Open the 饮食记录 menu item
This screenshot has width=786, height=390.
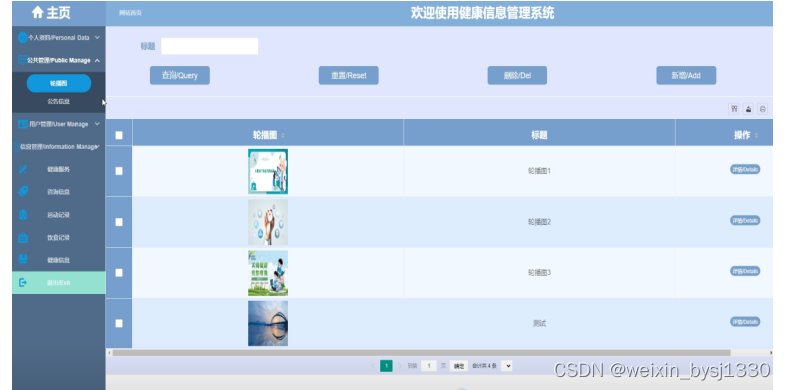point(59,238)
